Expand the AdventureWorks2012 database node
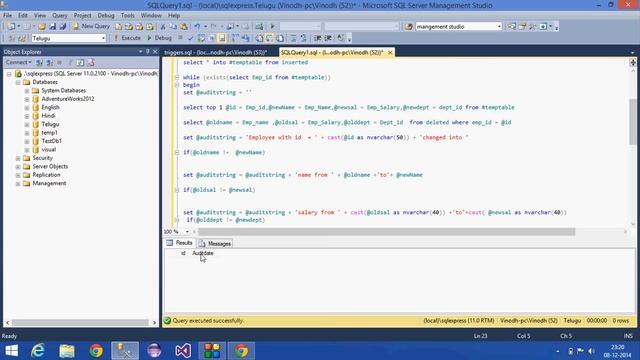This screenshot has height=360, width=640. tap(27, 99)
